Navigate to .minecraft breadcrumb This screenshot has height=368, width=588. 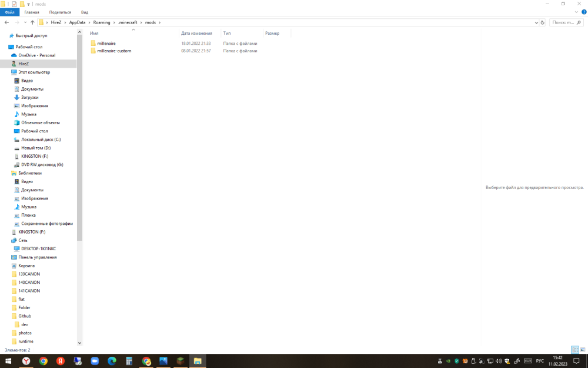(x=128, y=22)
